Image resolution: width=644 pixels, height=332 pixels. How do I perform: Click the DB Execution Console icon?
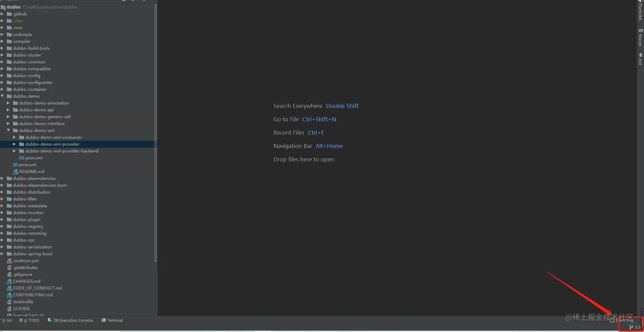point(50,321)
